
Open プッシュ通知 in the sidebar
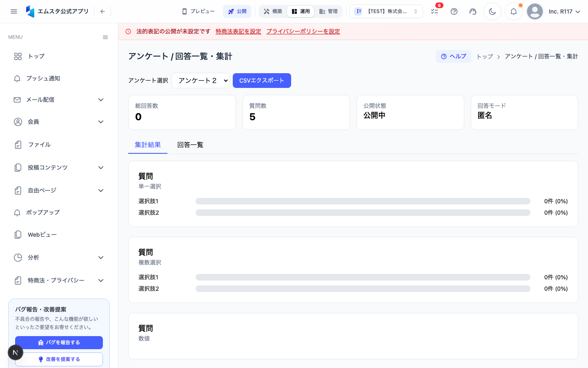[x=59, y=79]
